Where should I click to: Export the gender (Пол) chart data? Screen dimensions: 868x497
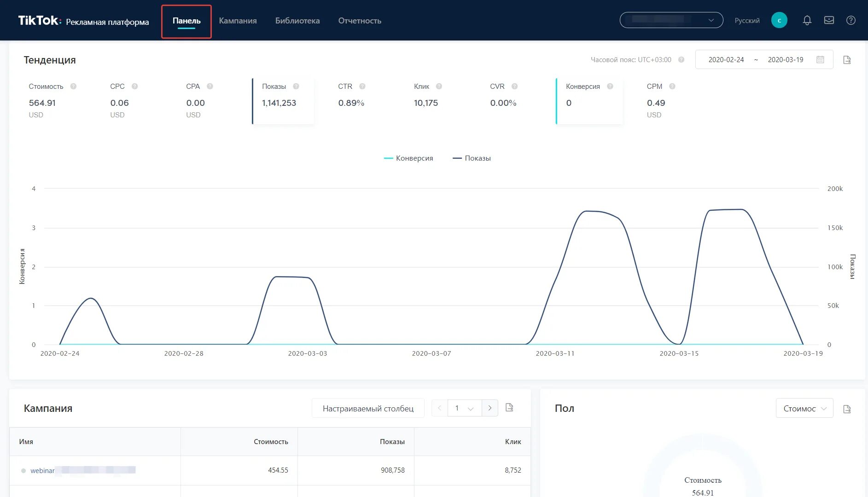pos(847,409)
